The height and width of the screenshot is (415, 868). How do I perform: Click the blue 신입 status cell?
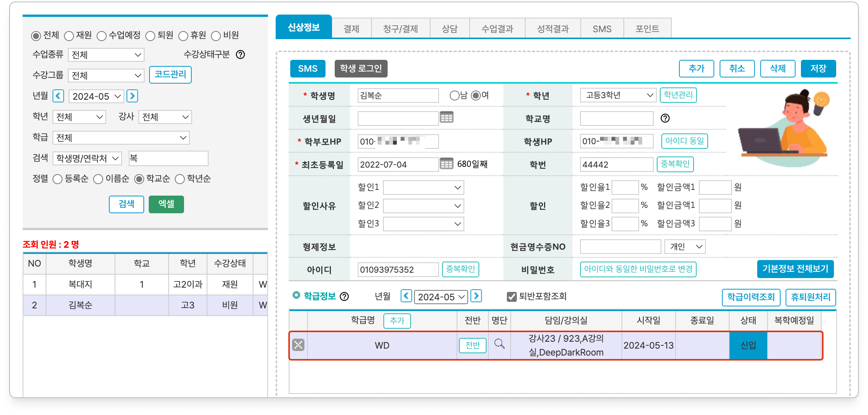click(748, 345)
